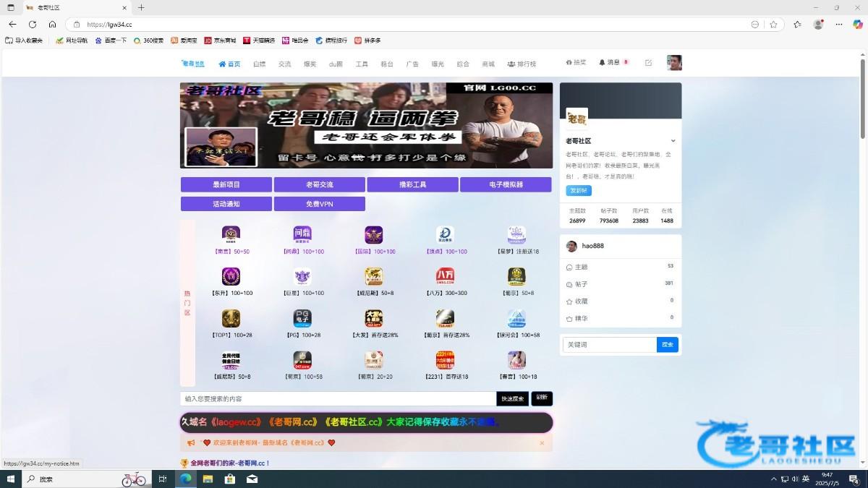Open the 京东商城 bookmark

(x=220, y=40)
